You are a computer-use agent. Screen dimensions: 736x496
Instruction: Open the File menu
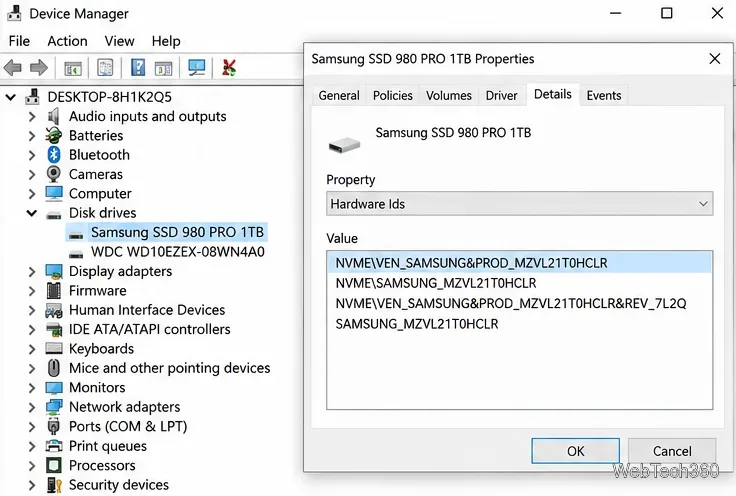click(x=19, y=41)
